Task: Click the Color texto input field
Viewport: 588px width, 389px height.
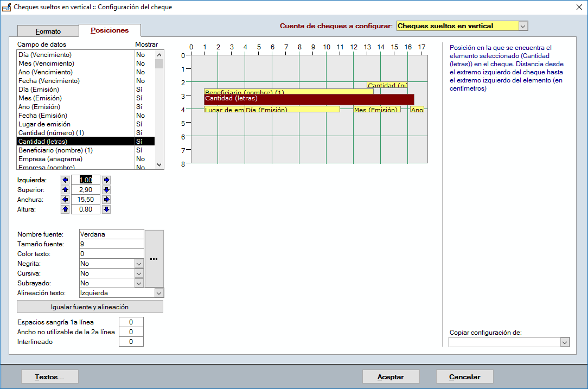Action: tap(111, 254)
